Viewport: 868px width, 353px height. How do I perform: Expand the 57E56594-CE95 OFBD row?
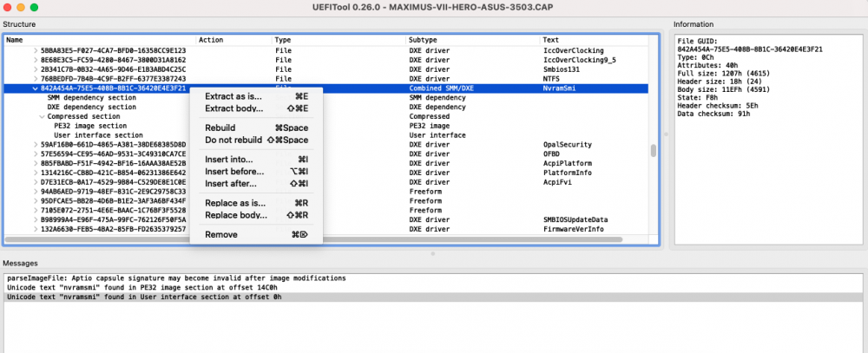(36, 154)
